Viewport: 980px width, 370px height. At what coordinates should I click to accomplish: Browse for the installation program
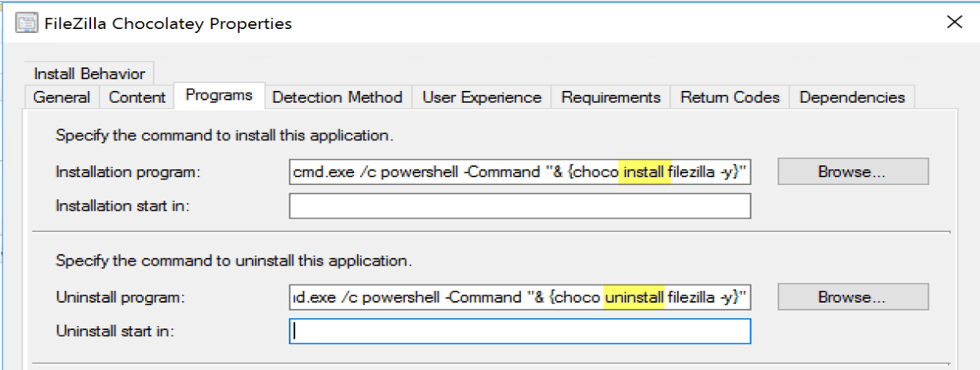pos(853,171)
